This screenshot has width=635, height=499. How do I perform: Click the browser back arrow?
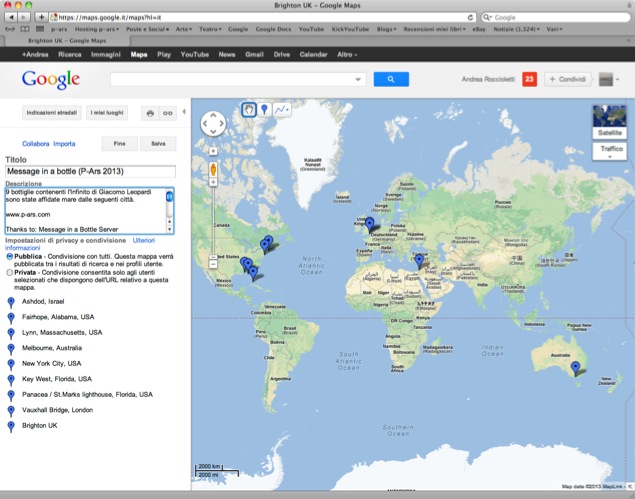coord(12,17)
